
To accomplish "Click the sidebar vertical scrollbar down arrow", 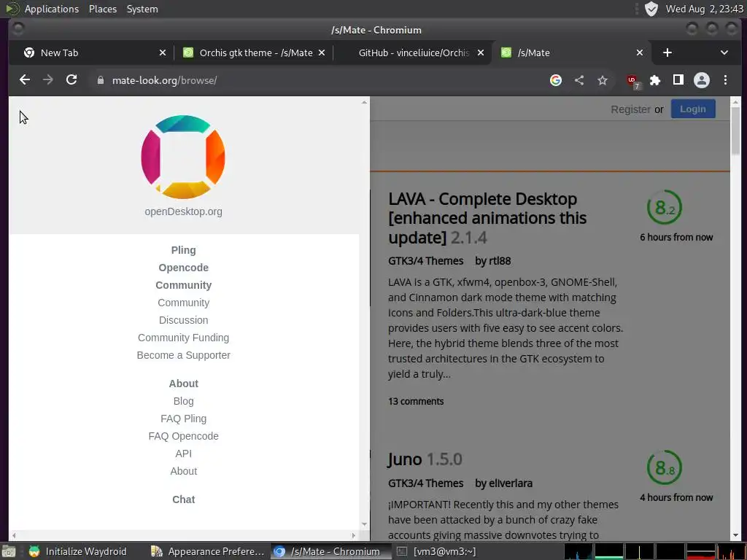I will coord(365,524).
